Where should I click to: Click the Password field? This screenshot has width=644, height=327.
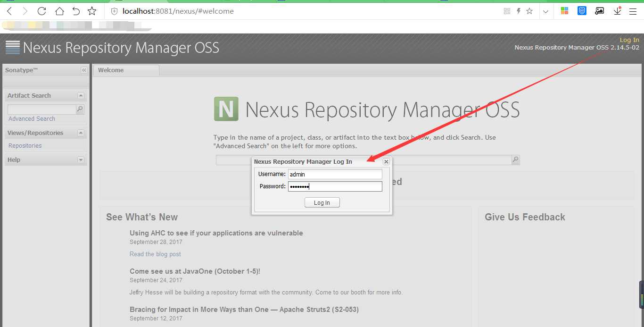coord(335,186)
